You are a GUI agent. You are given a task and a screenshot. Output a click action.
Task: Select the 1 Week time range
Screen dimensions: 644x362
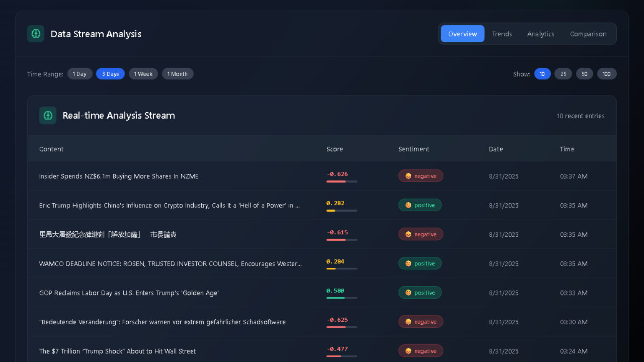[x=143, y=74]
